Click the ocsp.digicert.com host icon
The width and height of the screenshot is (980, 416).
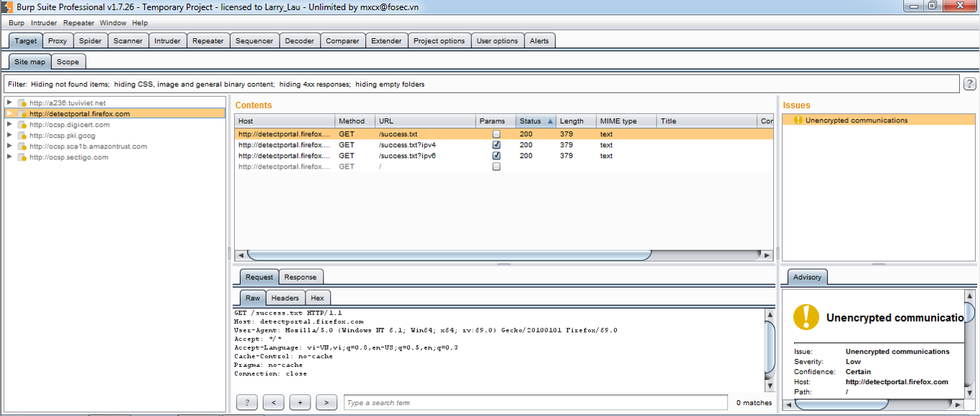[22, 125]
